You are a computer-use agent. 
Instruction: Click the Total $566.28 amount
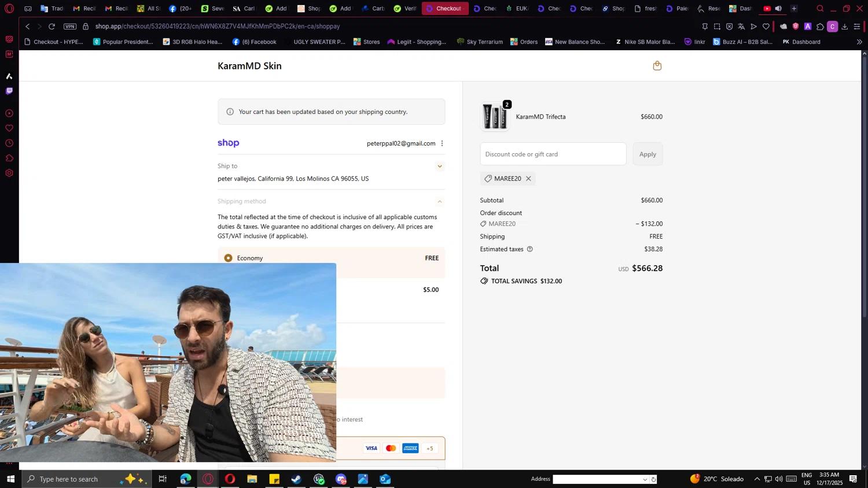click(648, 268)
